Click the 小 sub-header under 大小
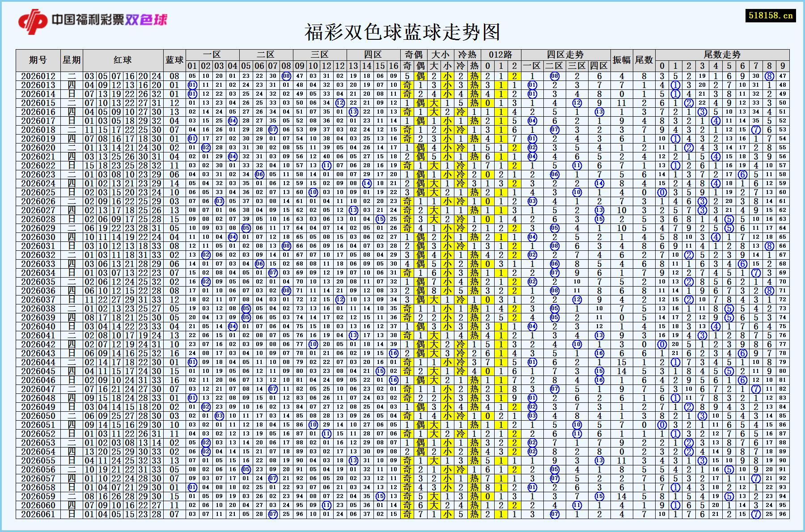 click(x=447, y=66)
